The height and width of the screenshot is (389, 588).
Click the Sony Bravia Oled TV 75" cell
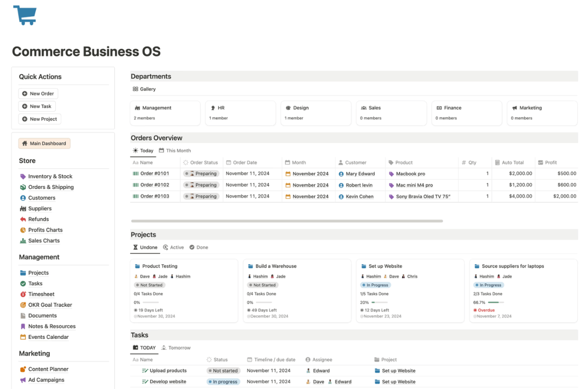click(x=422, y=196)
